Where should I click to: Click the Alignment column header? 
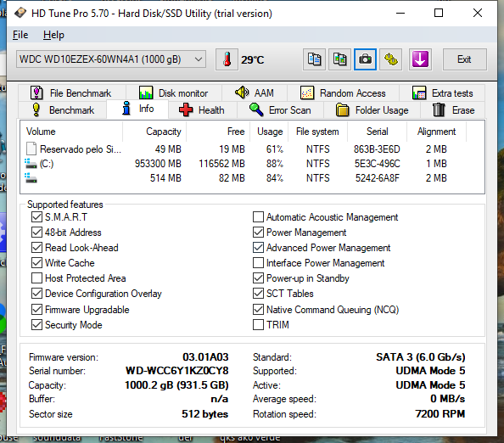[436, 132]
